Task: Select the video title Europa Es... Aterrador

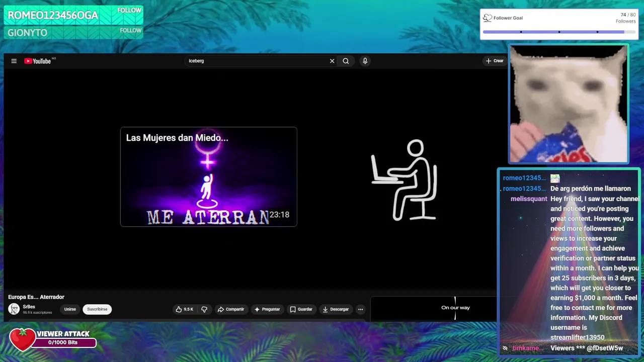Action: [x=36, y=297]
